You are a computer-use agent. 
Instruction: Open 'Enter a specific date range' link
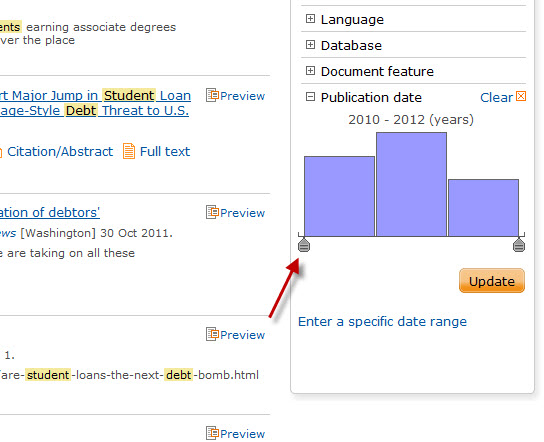coord(382,322)
